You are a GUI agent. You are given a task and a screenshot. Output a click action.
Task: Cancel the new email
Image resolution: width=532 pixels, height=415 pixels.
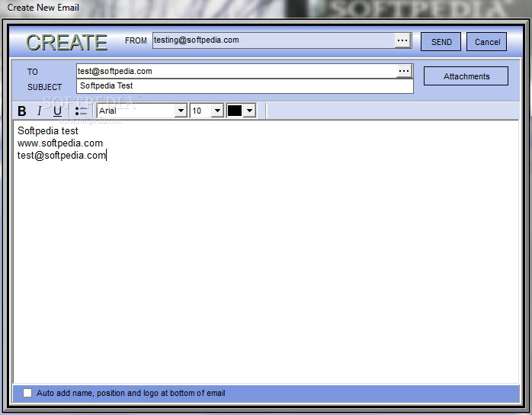[487, 42]
